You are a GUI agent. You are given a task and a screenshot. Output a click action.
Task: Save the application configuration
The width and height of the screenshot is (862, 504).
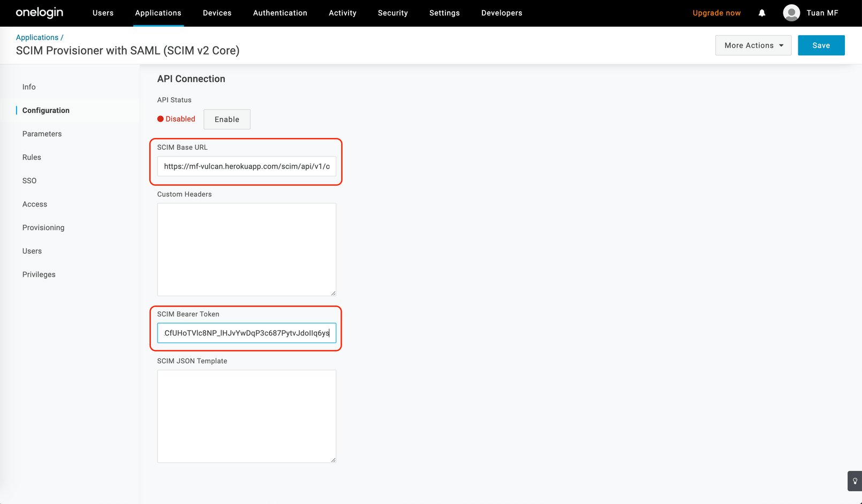pos(821,45)
